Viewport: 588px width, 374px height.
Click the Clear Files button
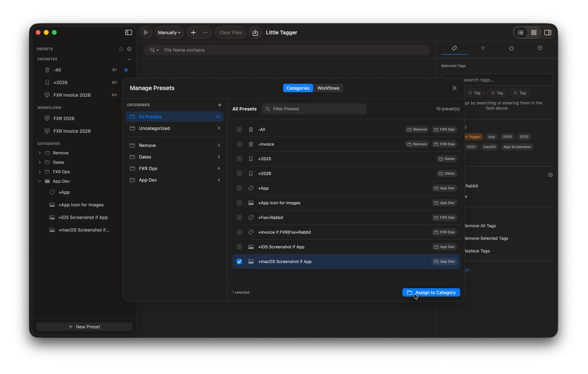coord(231,33)
